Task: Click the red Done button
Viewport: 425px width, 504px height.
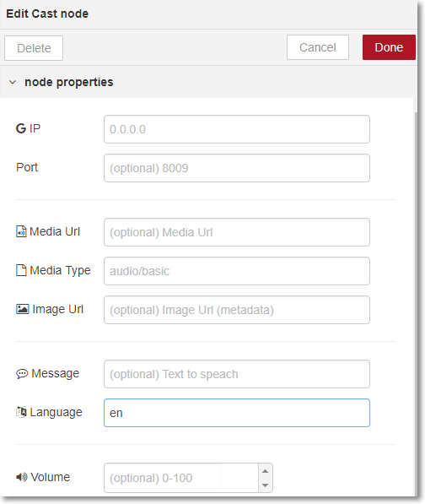Action: (x=389, y=47)
